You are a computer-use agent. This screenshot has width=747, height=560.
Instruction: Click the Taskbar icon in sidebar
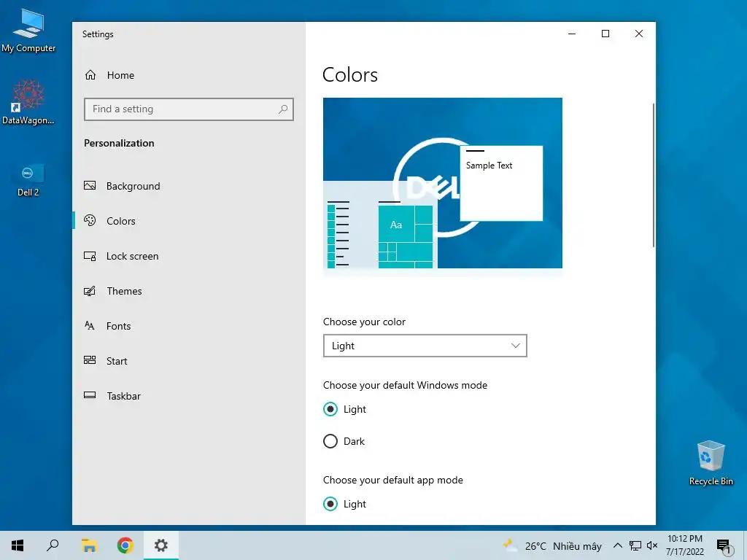pos(90,395)
